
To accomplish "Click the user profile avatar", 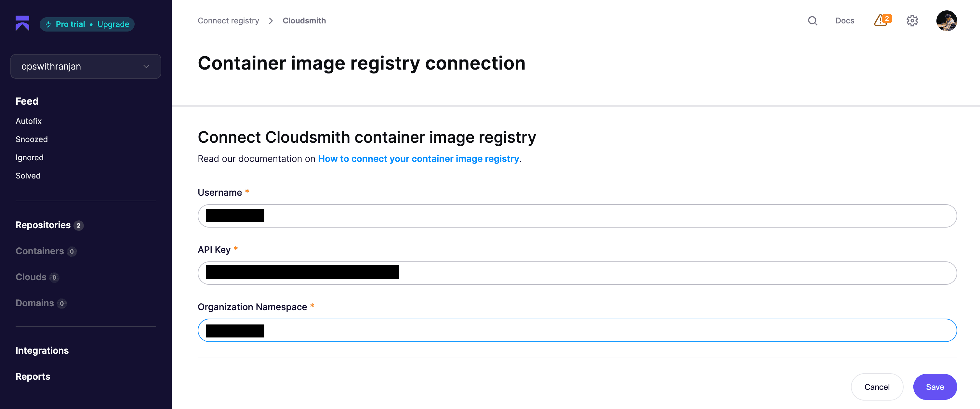I will (x=946, y=21).
